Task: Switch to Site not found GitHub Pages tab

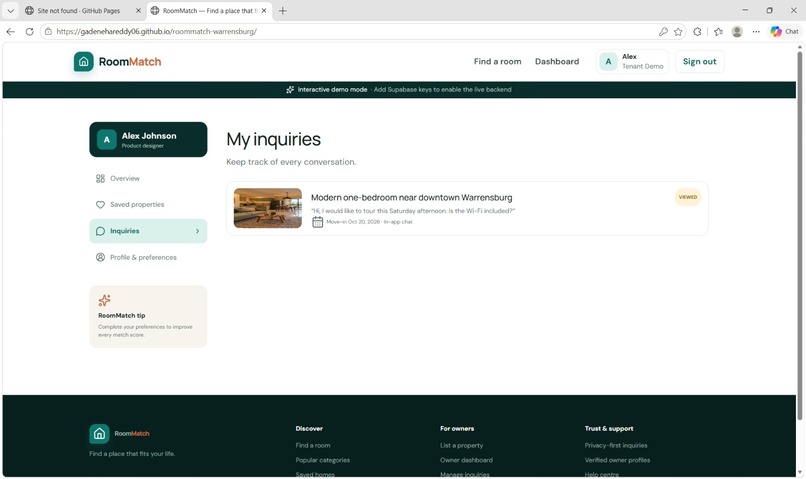Action: click(82, 10)
